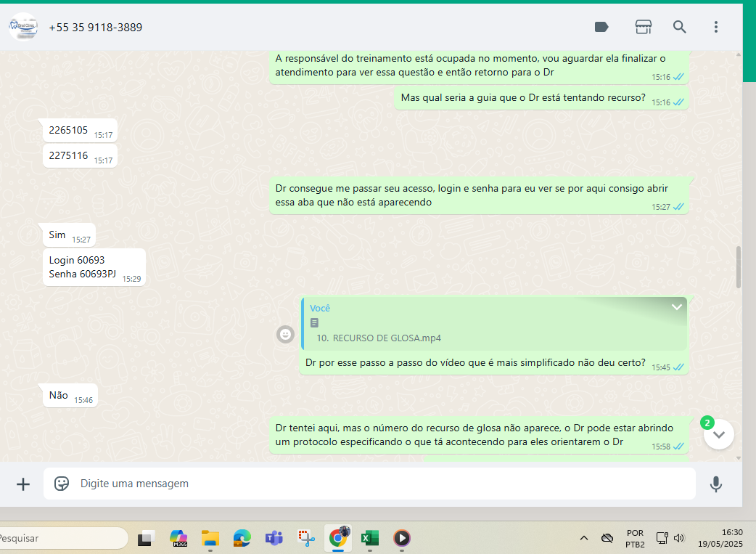Open the clock showing 16:30 19/05/2025
Viewport: 756px width, 554px height.
[720, 538]
